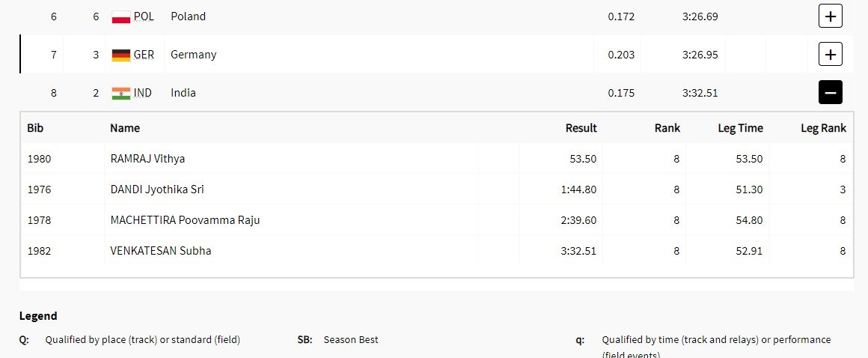This screenshot has height=358, width=868.
Task: Click the Poland flag icon
Action: click(120, 16)
